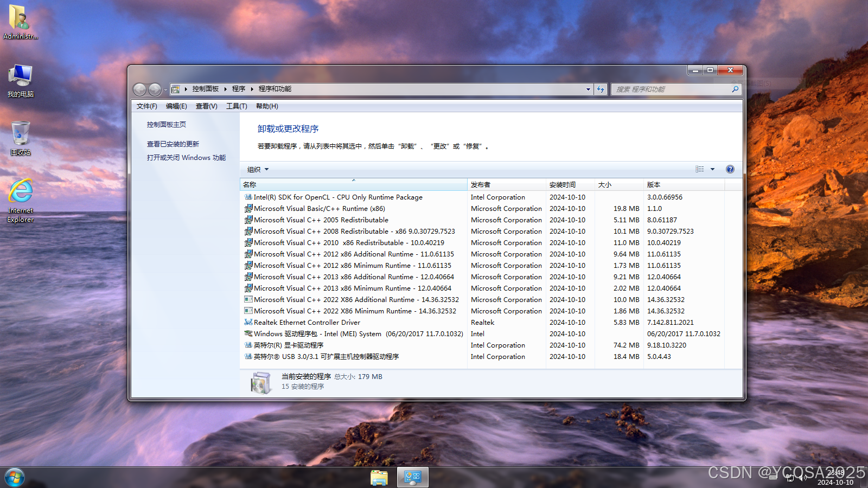The height and width of the screenshot is (488, 868).
Task: Open the 查看(V) menu
Action: (x=207, y=106)
